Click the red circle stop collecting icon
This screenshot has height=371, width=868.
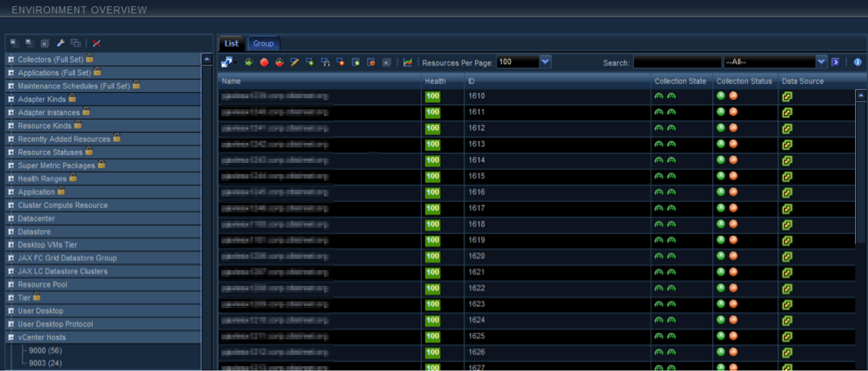(264, 62)
